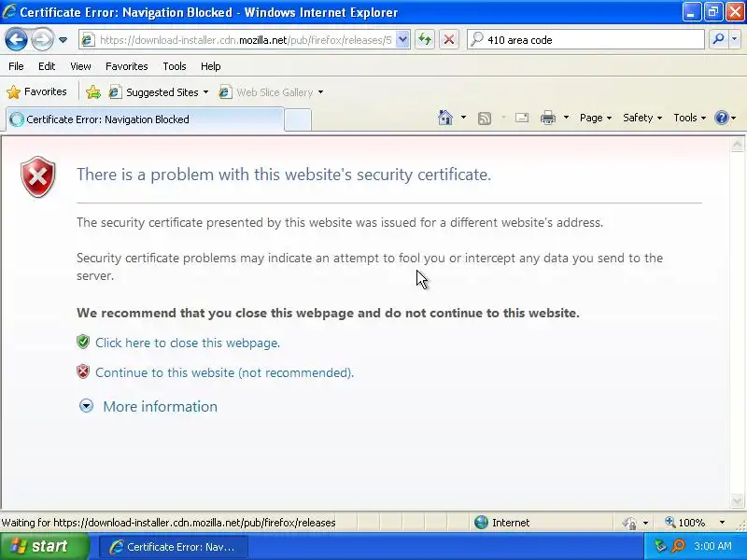Click the scrollbar up arrow
The width and height of the screenshot is (747, 560).
pos(737,145)
